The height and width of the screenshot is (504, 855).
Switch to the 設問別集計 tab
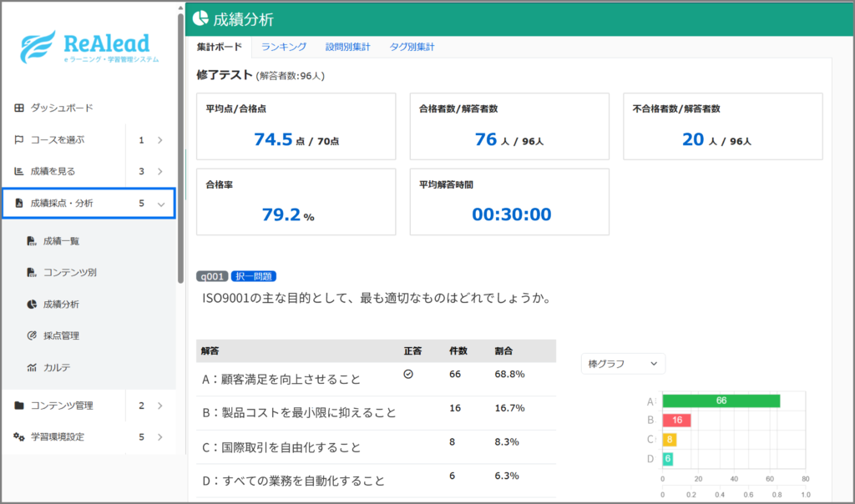coord(347,47)
